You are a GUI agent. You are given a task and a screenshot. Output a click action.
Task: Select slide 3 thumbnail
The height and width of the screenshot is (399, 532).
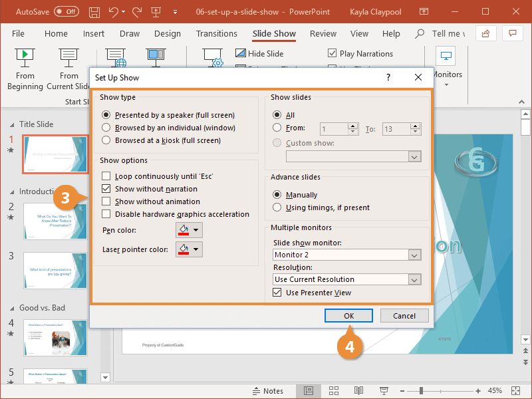[55, 271]
